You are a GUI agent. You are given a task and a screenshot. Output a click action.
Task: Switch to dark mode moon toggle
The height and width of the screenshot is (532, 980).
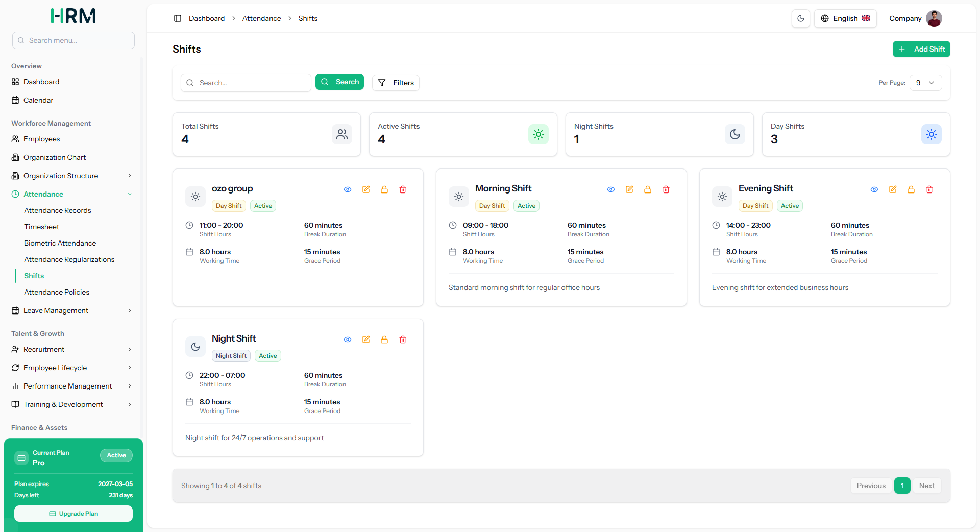tap(801, 18)
